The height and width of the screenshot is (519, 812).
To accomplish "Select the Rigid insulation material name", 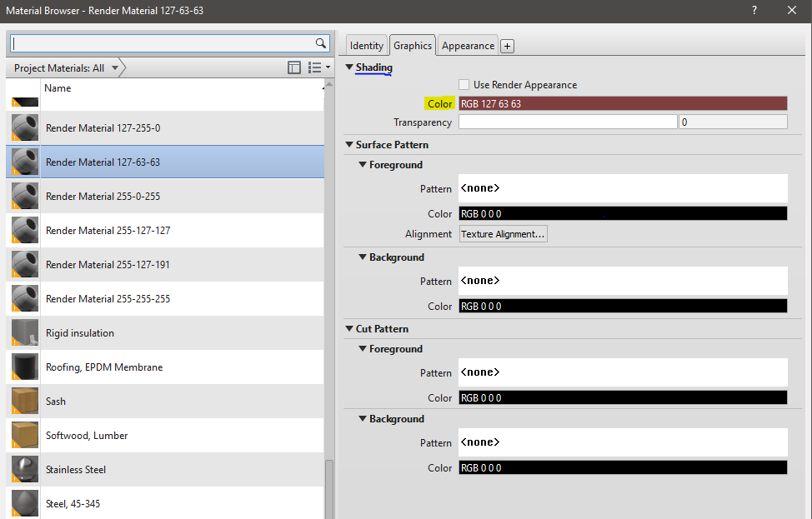I will (x=80, y=333).
